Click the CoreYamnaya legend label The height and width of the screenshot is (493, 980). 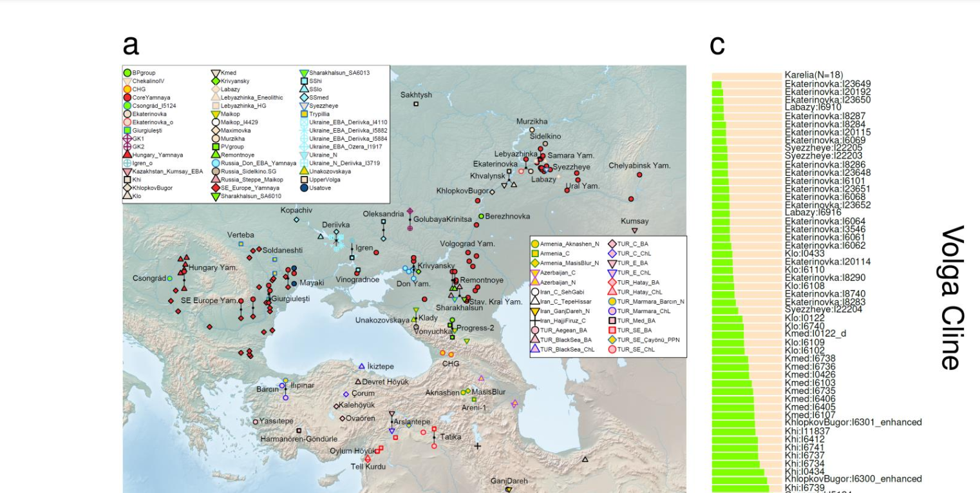149,97
